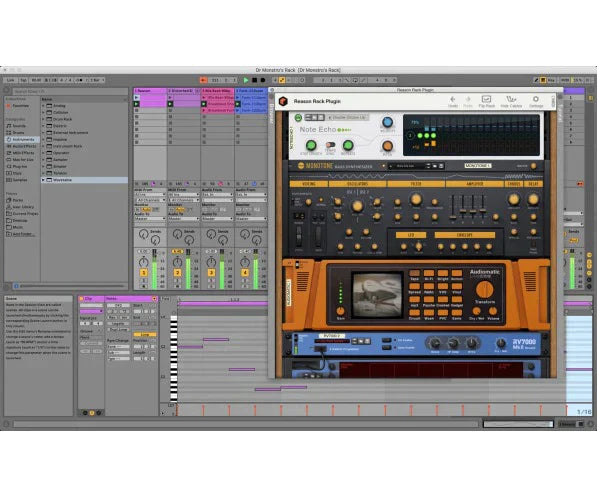Click the Flip Rack icon
This screenshot has width=597, height=497.
[x=486, y=99]
